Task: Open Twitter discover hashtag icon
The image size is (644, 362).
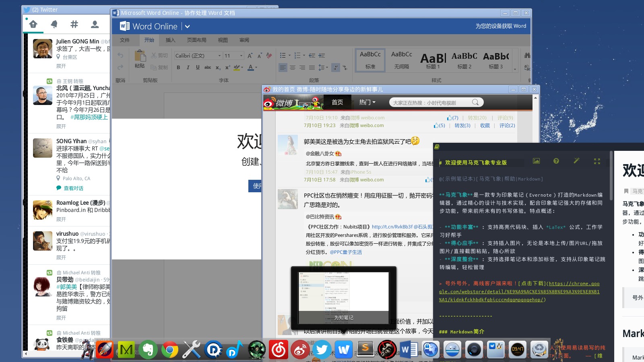Action: pyautogui.click(x=74, y=24)
